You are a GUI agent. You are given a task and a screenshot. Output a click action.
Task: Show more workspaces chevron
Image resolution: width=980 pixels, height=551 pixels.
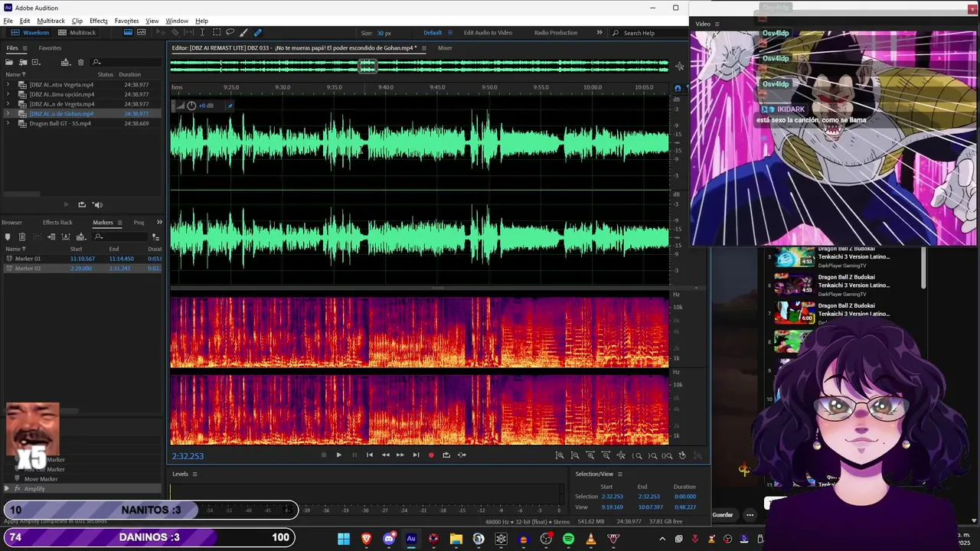[x=599, y=33]
